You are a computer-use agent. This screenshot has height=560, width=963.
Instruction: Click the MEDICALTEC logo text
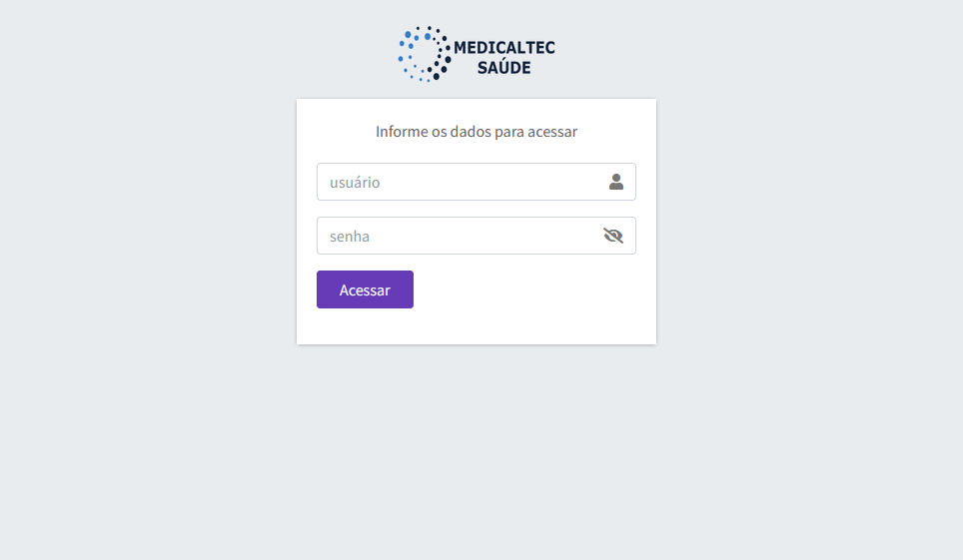click(x=504, y=48)
